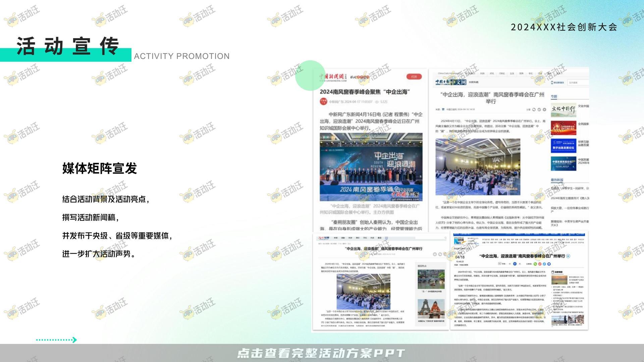Click the Weibo red share icon on Xinhua article
This screenshot has width=644, height=362.
pyautogui.click(x=540, y=264)
